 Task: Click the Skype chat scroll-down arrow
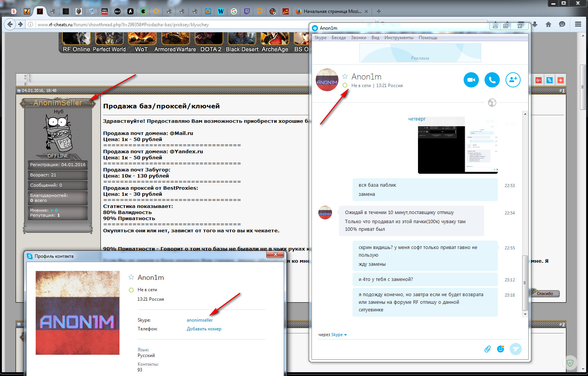[525, 314]
